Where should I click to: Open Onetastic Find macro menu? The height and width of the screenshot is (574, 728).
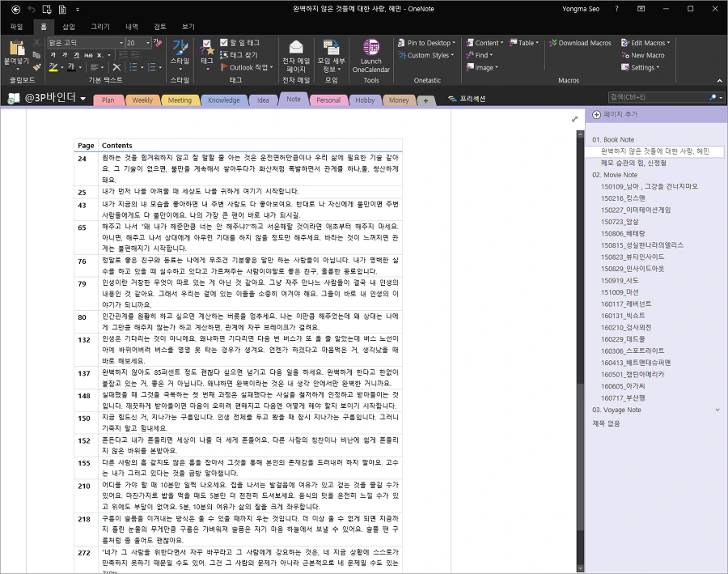point(479,55)
